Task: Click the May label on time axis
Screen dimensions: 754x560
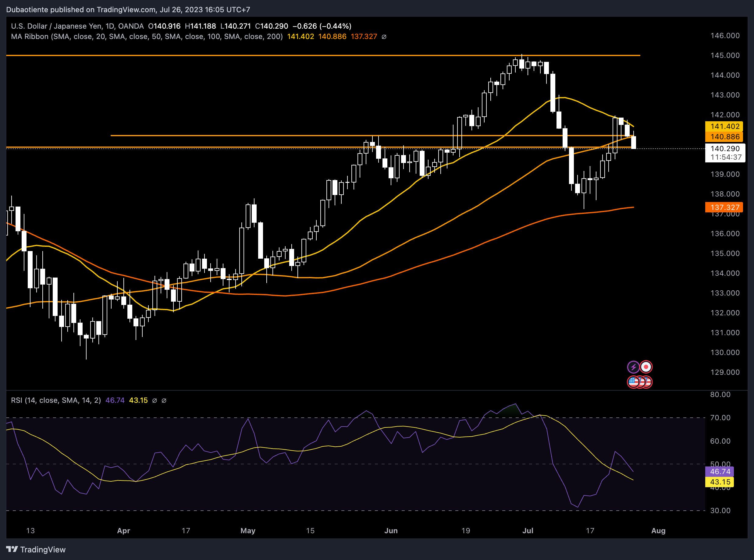Action: pos(248,531)
